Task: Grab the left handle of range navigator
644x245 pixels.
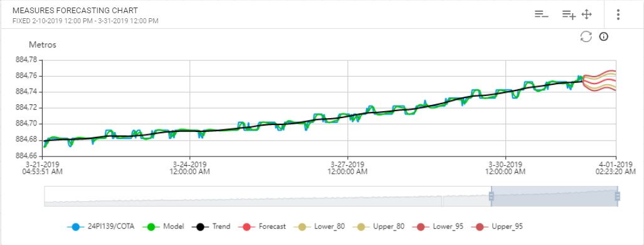Action: pyautogui.click(x=491, y=197)
